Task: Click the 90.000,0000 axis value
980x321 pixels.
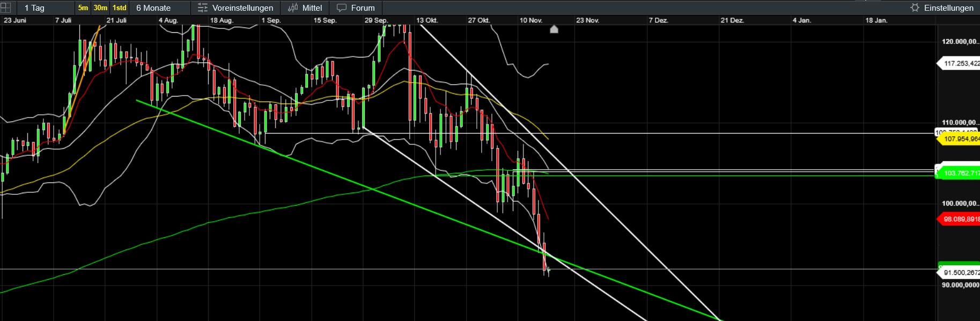Action: coord(960,285)
